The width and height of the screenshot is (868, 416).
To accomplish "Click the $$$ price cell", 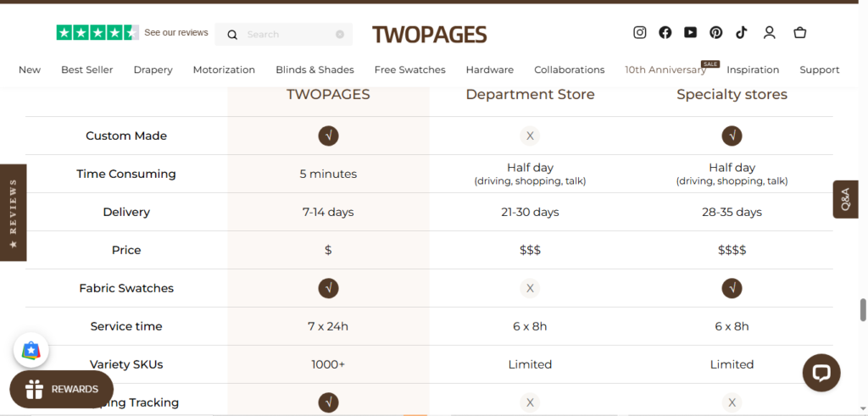I will point(530,250).
